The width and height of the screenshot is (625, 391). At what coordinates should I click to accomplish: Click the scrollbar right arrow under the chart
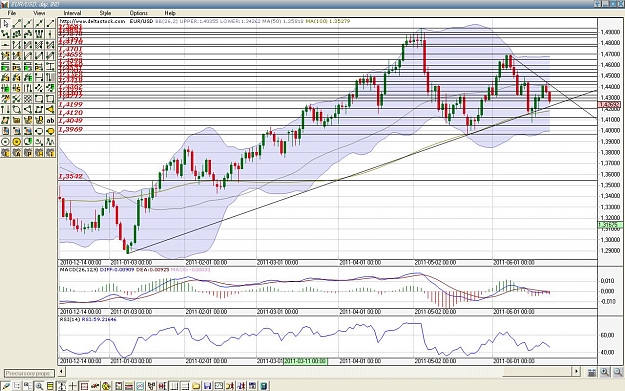point(576,371)
